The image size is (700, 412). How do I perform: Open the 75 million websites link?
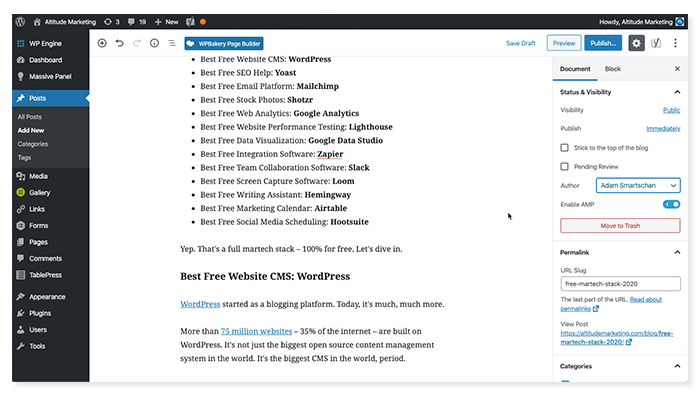click(x=256, y=331)
